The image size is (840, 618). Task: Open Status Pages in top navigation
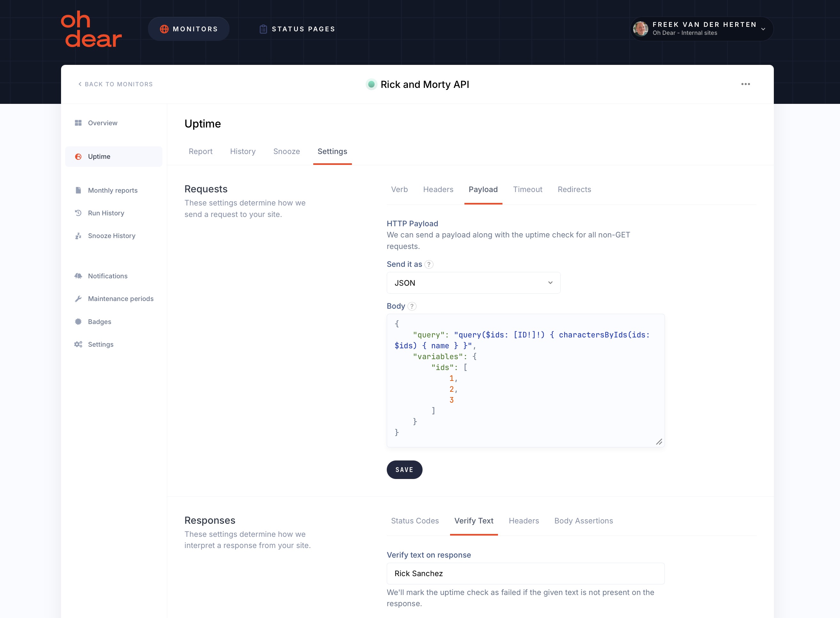click(x=298, y=29)
